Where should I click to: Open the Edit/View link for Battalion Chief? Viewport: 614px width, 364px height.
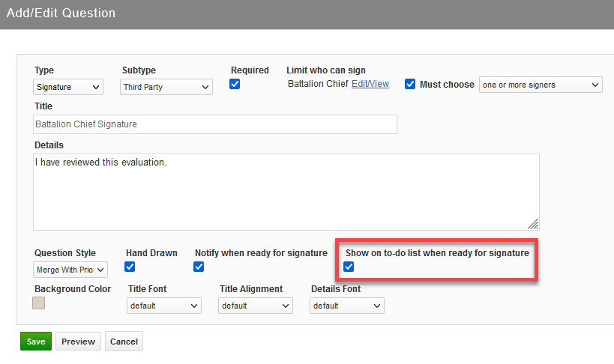point(370,84)
